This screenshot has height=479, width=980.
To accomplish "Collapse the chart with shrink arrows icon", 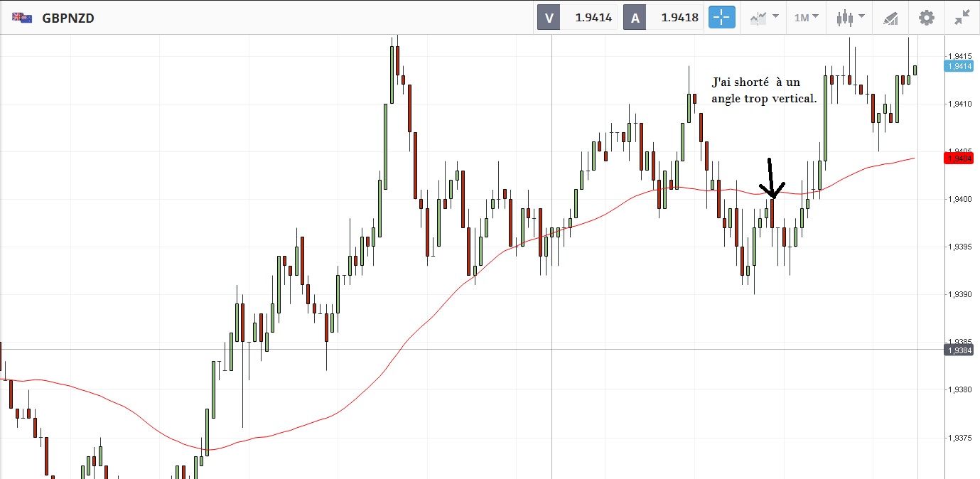I will pyautogui.click(x=962, y=18).
